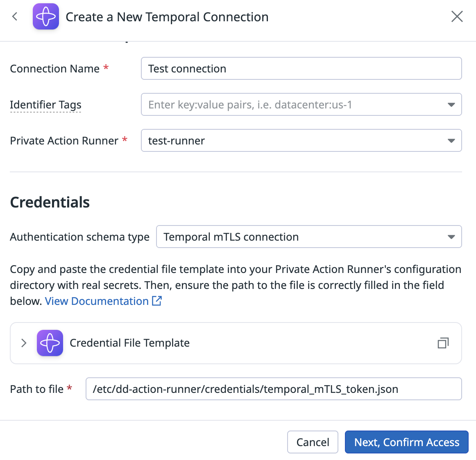Viewport: 476px width, 460px height.
Task: Click the Connection Name input field
Action: click(x=301, y=68)
